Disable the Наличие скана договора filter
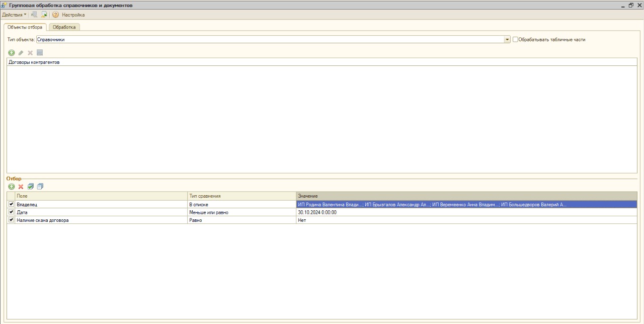 [x=12, y=220]
